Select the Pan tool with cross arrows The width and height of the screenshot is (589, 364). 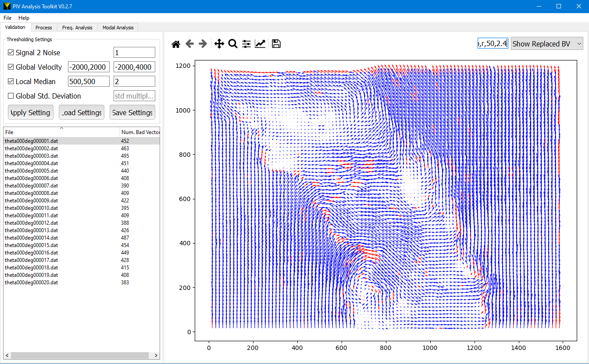point(219,44)
